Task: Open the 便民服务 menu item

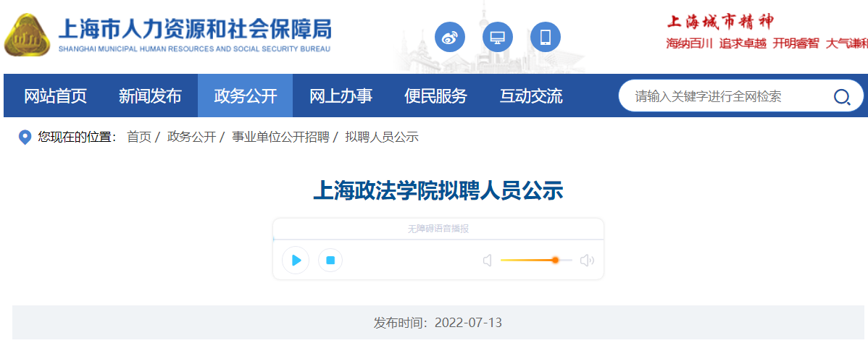Action: click(435, 96)
